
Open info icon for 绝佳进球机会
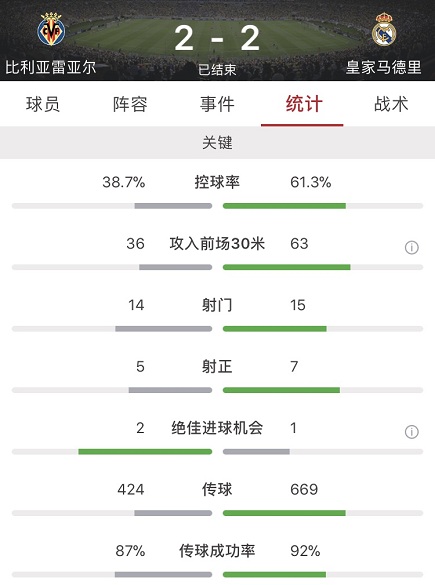(411, 432)
